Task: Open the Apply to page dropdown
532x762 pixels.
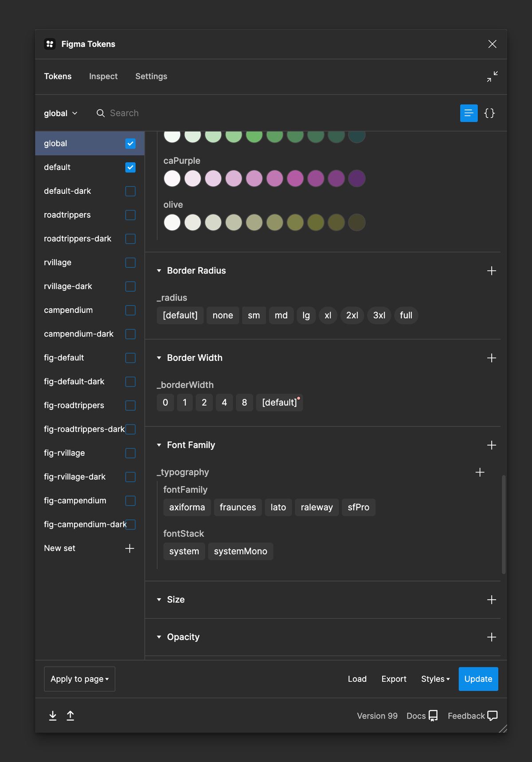Action: click(80, 679)
